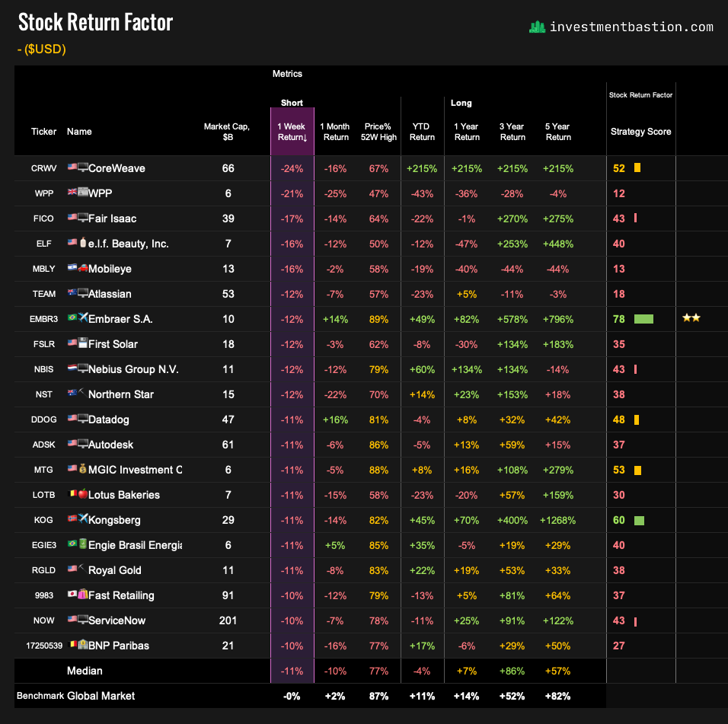Click the yellow score bar for CoreWeave
Screen dimensions: 728x724
[637, 167]
